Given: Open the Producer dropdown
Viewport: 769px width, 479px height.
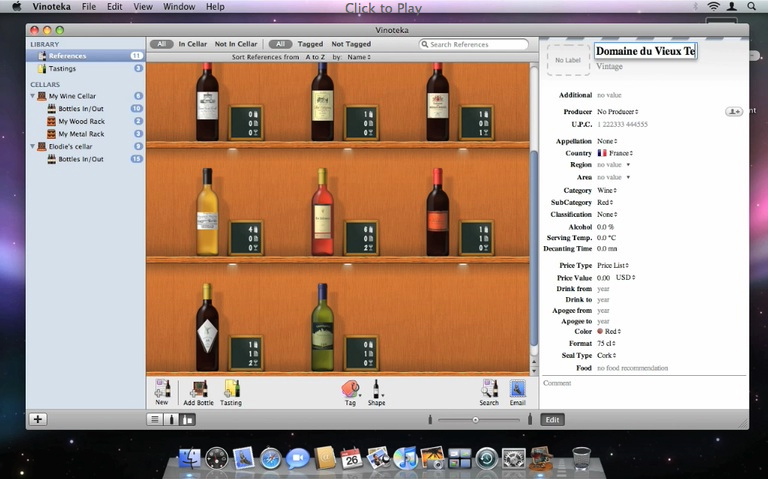Looking at the screenshot, I should point(617,112).
